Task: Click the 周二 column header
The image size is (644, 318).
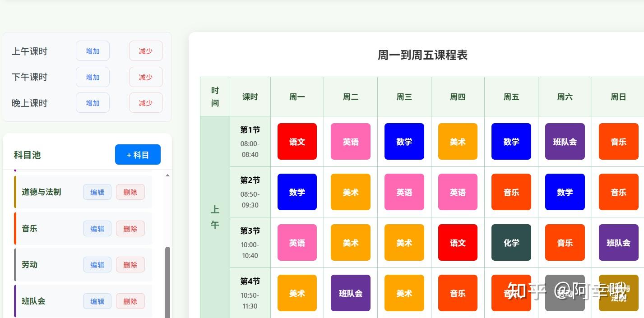Action: point(351,97)
